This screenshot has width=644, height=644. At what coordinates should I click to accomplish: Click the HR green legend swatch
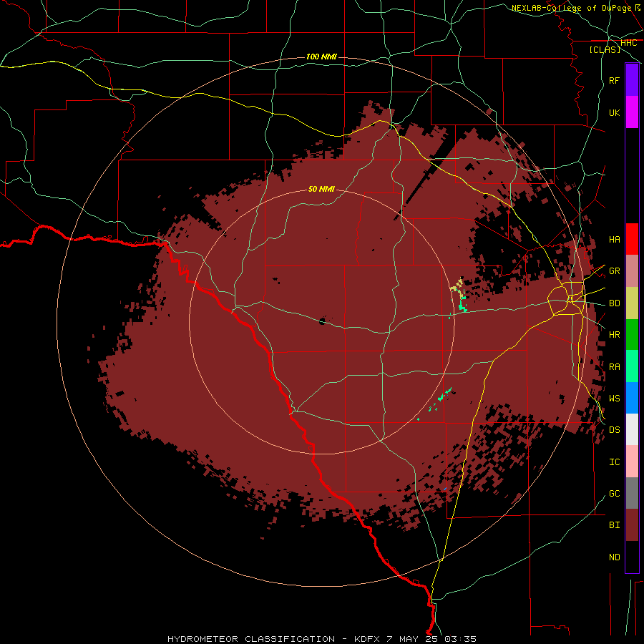click(x=632, y=334)
